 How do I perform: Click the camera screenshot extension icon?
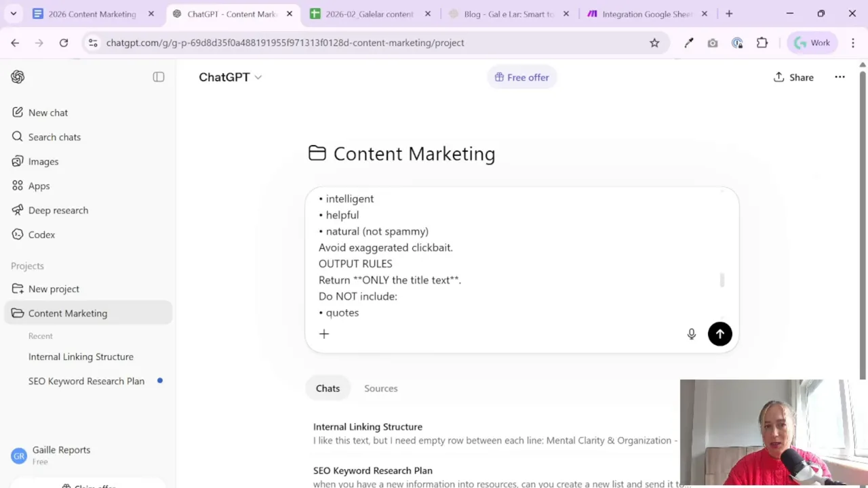click(713, 43)
